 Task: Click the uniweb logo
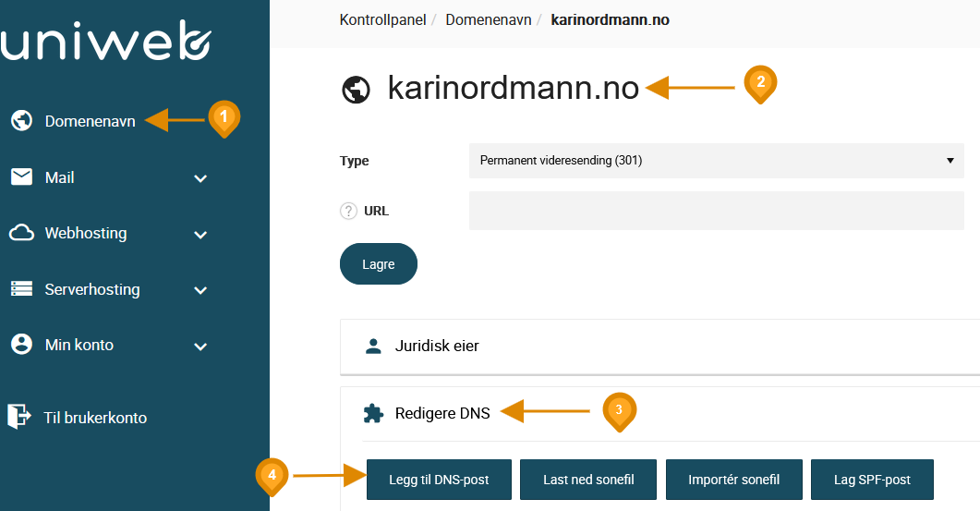(105, 40)
